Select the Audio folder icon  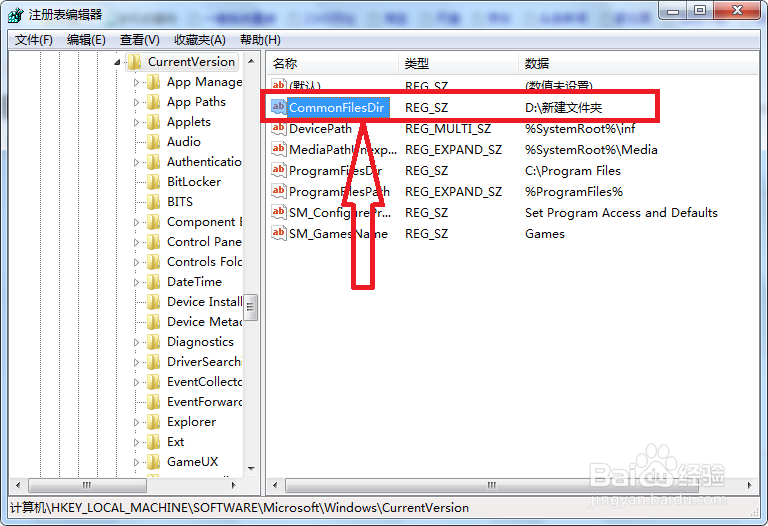[x=154, y=142]
